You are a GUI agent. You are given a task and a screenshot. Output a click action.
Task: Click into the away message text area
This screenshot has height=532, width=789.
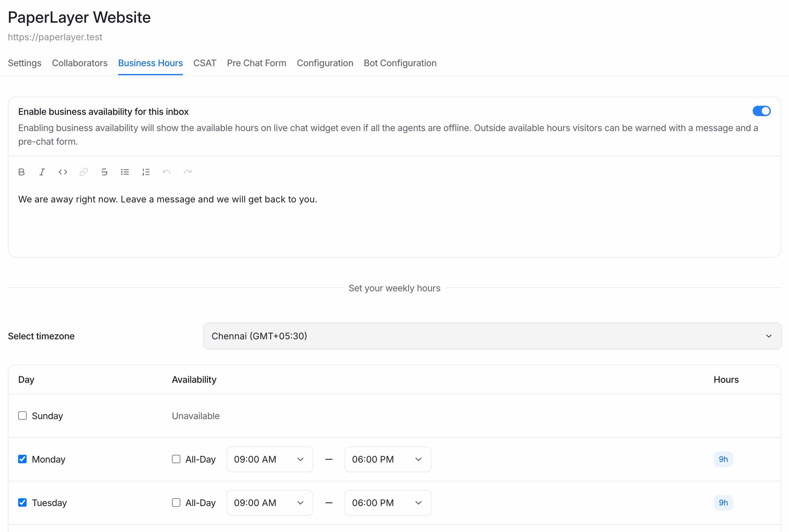click(x=394, y=220)
